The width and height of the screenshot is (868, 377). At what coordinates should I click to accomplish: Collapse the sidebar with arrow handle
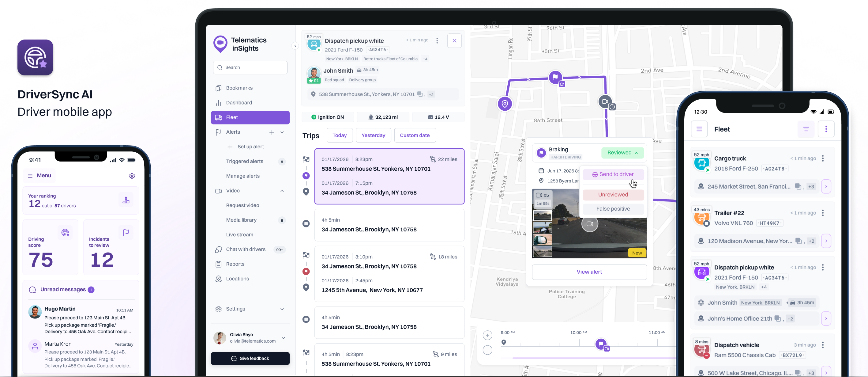[x=295, y=46]
